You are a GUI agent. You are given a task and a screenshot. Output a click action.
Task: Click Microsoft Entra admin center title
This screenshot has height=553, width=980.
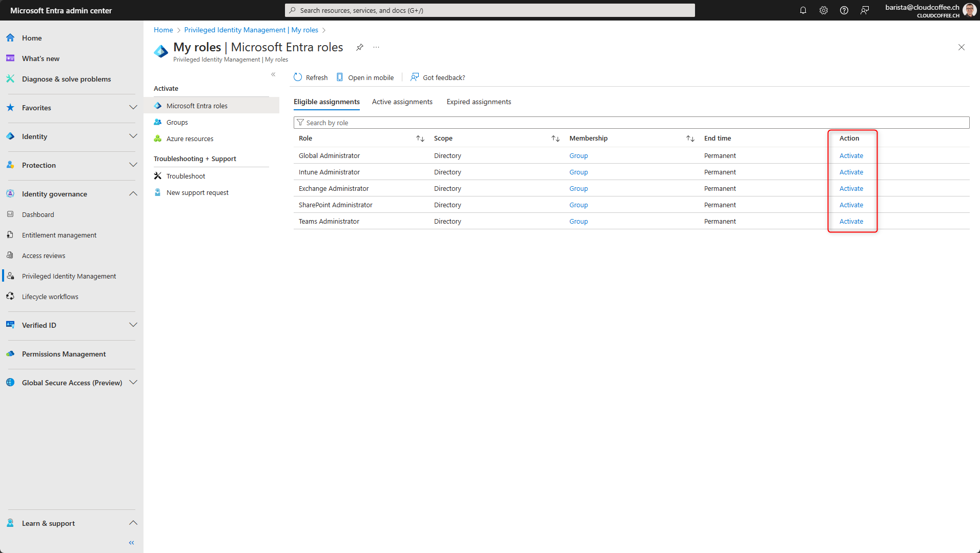coord(61,10)
